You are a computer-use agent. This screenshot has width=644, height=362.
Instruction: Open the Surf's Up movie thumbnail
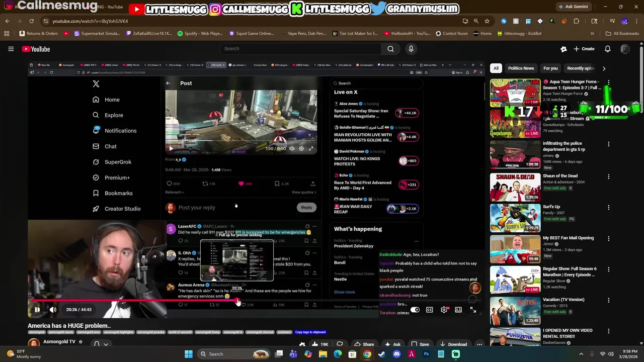(515, 218)
